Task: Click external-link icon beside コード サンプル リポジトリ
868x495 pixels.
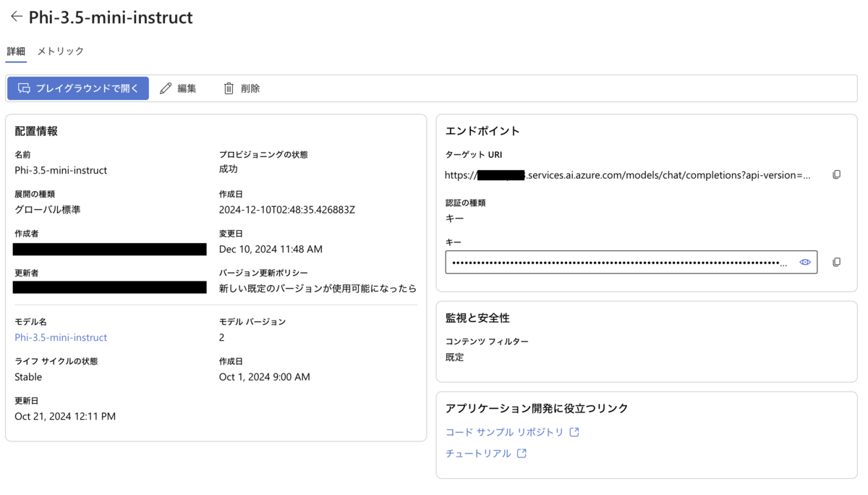Action: (x=574, y=432)
